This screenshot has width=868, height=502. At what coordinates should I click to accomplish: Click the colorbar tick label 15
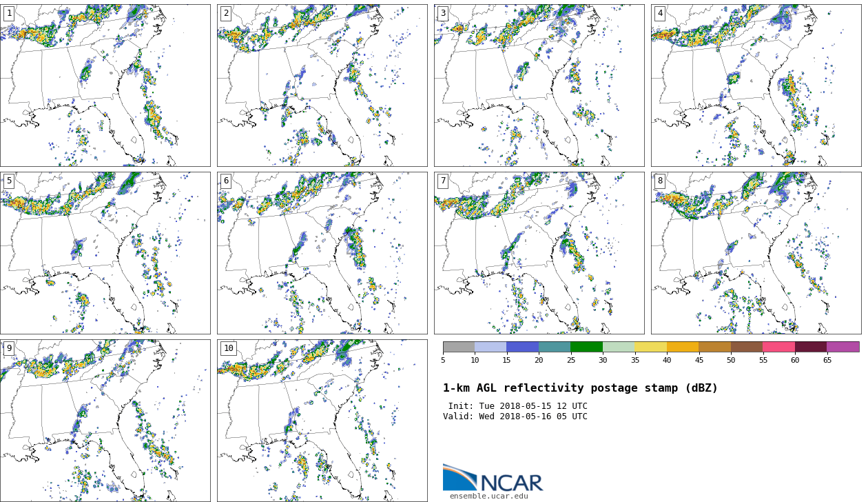(506, 360)
